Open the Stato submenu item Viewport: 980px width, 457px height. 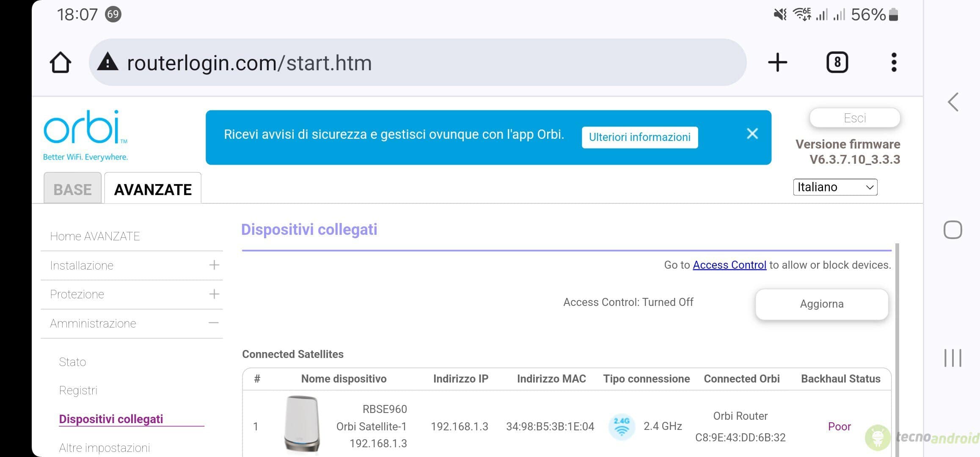(72, 362)
